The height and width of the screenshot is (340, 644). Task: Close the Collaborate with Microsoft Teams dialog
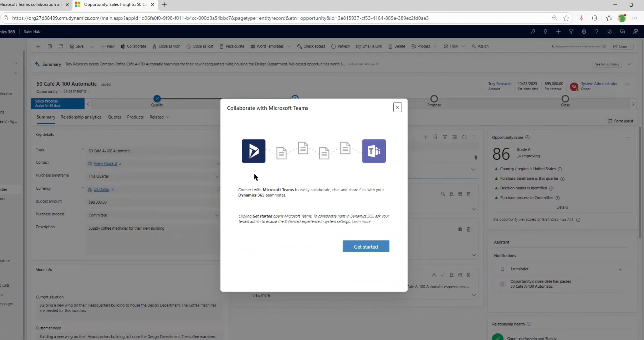[x=397, y=107]
